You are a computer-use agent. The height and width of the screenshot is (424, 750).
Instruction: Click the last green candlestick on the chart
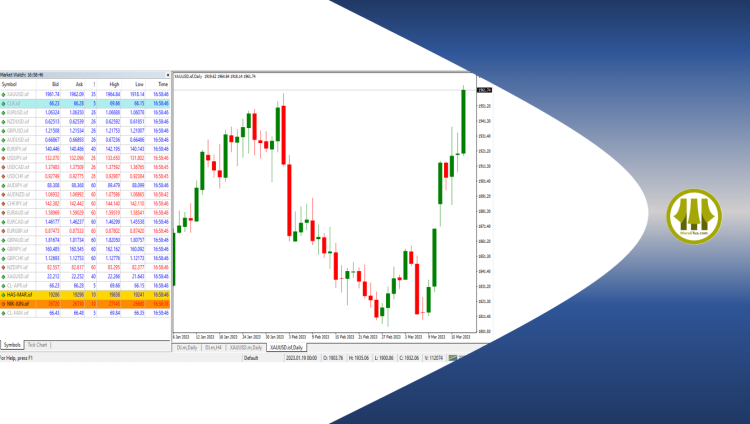pos(463,120)
